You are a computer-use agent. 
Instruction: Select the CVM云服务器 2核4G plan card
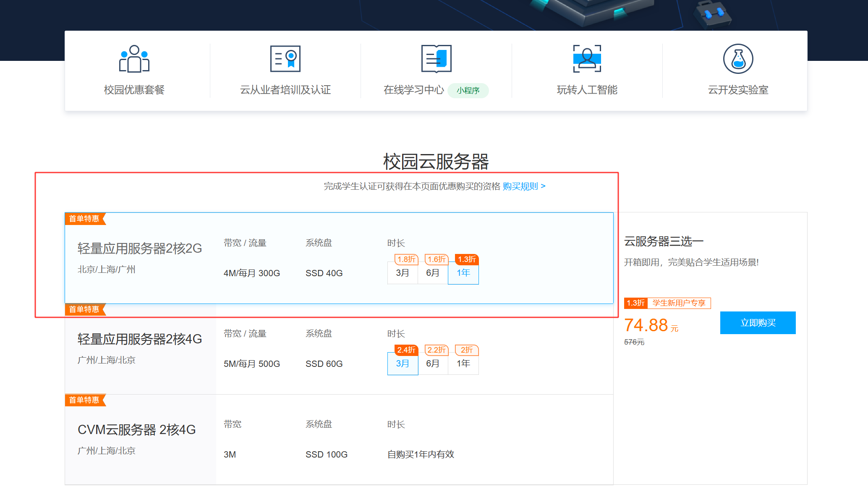(339, 439)
